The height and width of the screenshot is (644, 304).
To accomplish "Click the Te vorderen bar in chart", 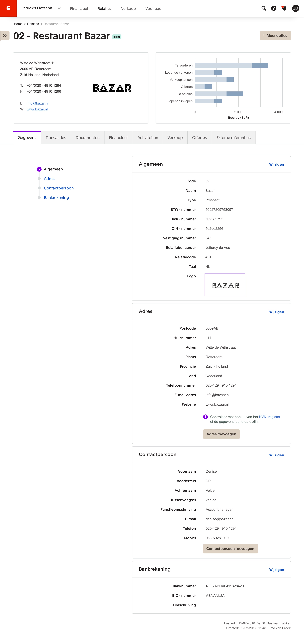I will (231, 65).
